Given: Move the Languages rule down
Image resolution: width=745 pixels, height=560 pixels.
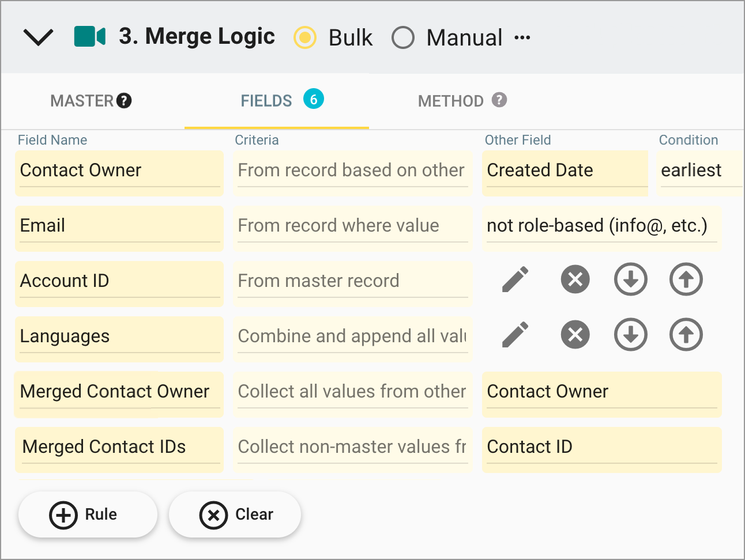Looking at the screenshot, I should tap(630, 335).
